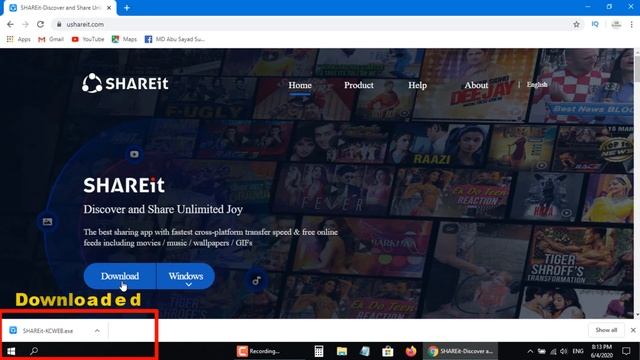This screenshot has height=360, width=640.
Task: Open the YouTube bookmark
Action: [88, 39]
